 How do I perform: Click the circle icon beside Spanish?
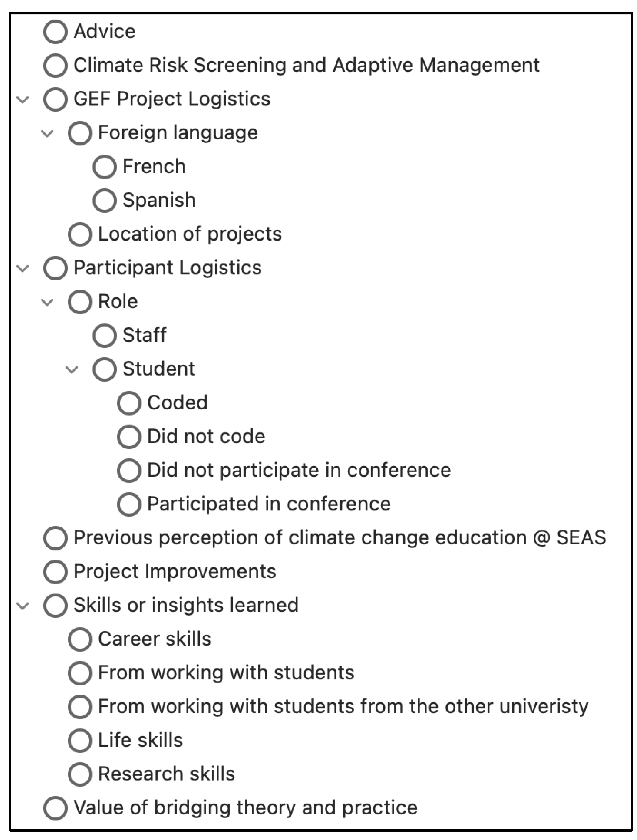pyautogui.click(x=104, y=201)
